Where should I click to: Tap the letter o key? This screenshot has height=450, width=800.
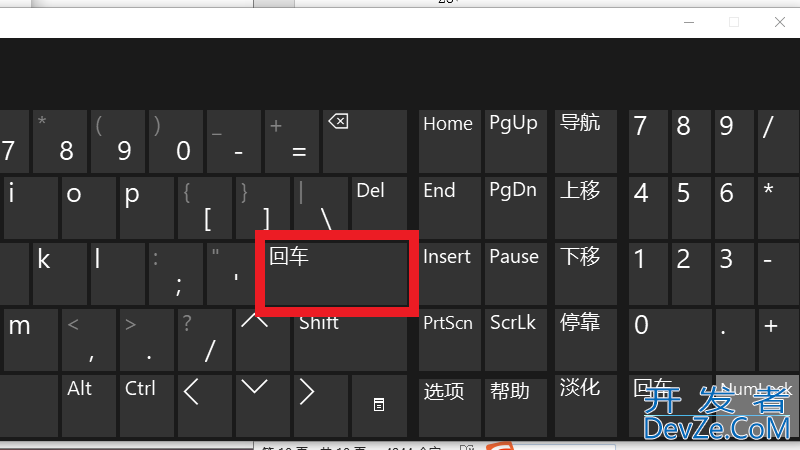coord(89,208)
